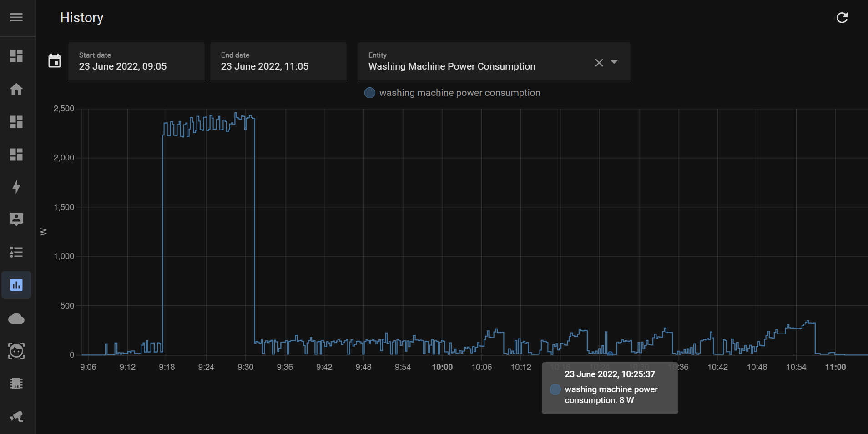This screenshot has height=434, width=868.
Task: Click the W unit label on y-axis
Action: tap(44, 232)
